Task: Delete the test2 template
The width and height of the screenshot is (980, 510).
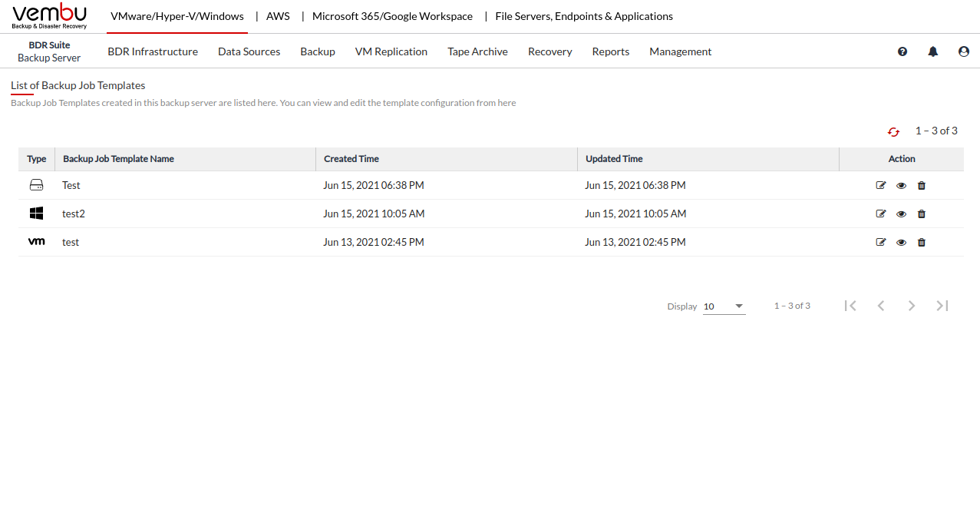Action: pos(922,214)
